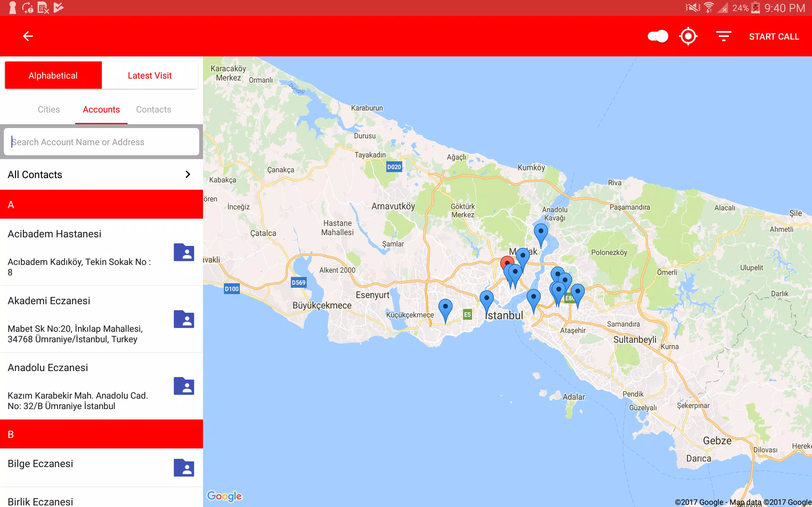Open contacts folder for Bilge Eczanesi
This screenshot has height=507, width=812.
pyautogui.click(x=184, y=468)
